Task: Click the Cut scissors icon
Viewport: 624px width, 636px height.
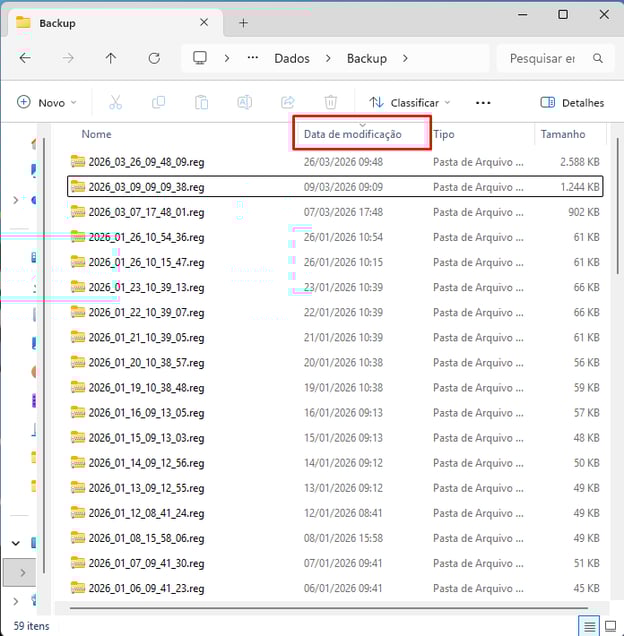Action: [115, 102]
